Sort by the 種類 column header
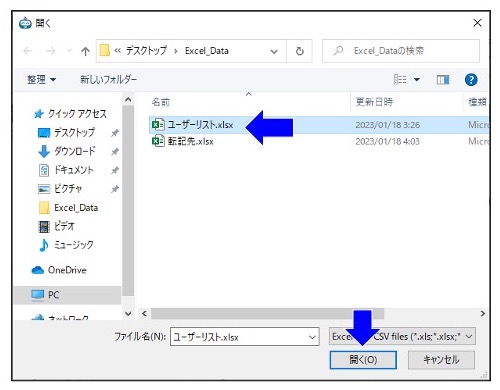Viewport: 500px width, 390px height. 477,102
